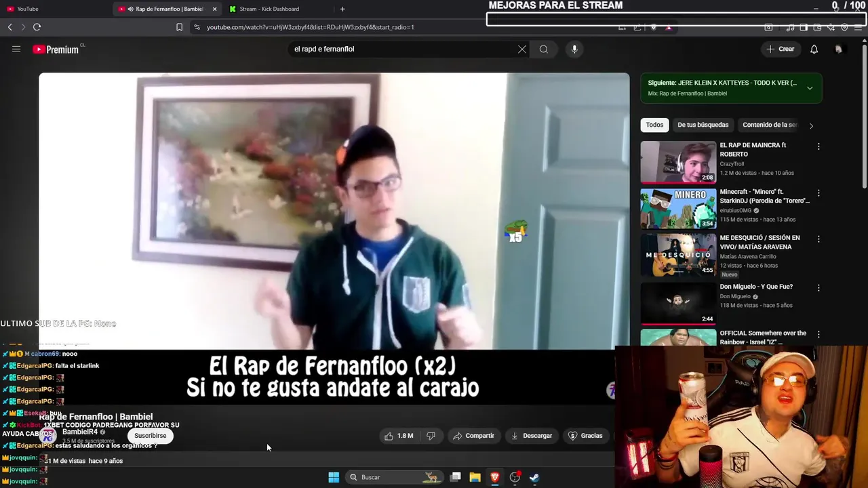
Task: Click the Compartir button
Action: [x=473, y=436]
